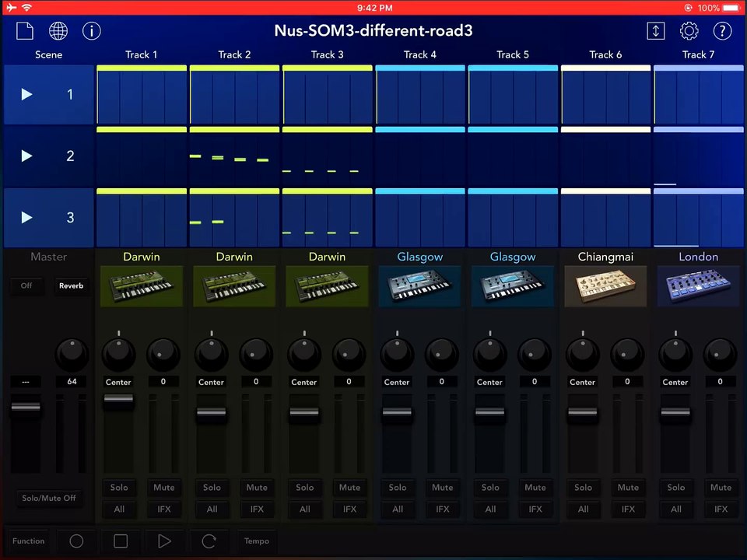Image resolution: width=747 pixels, height=560 pixels.
Task: Click the master Reverb button
Action: pos(71,285)
